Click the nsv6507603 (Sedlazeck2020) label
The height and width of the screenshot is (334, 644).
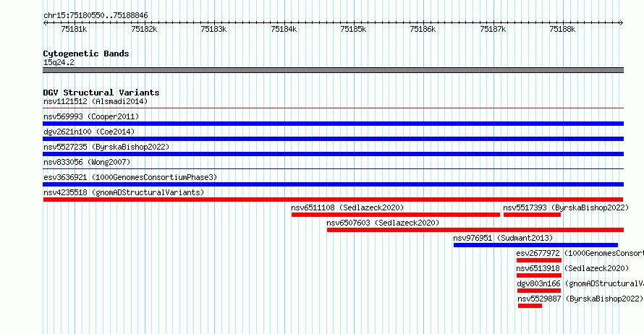pos(383,223)
